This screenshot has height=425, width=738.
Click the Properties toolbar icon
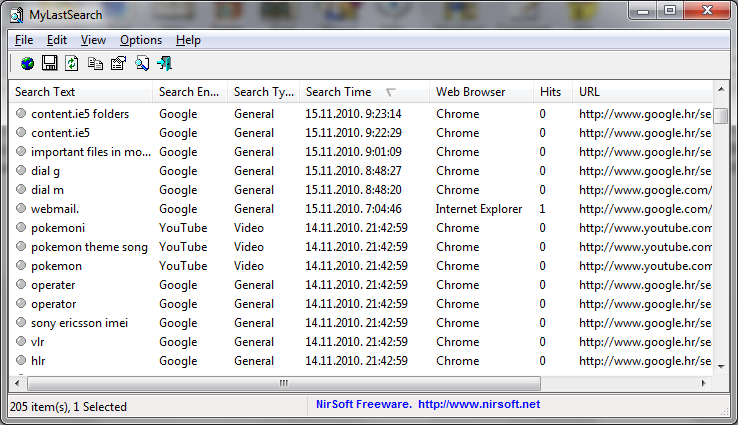pos(118,64)
